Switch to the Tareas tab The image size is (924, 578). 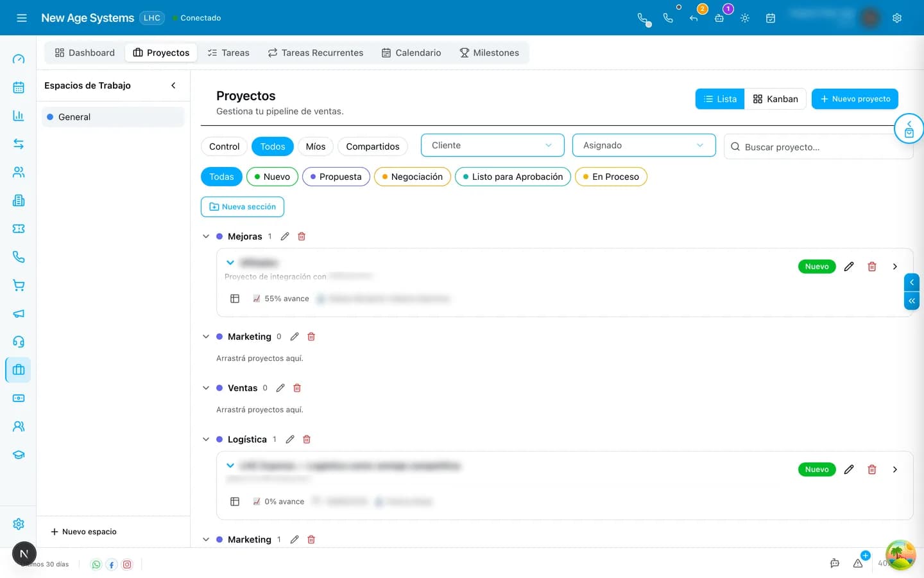tap(228, 53)
